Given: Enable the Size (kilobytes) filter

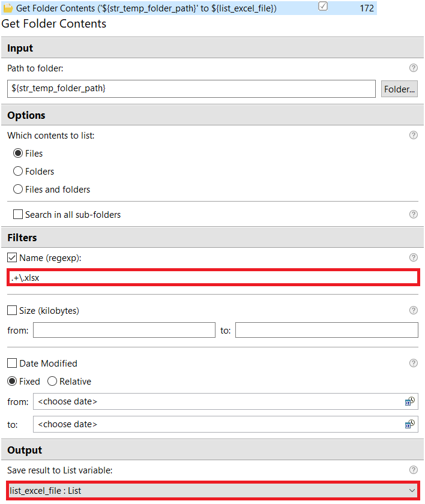Looking at the screenshot, I should click(x=12, y=311).
